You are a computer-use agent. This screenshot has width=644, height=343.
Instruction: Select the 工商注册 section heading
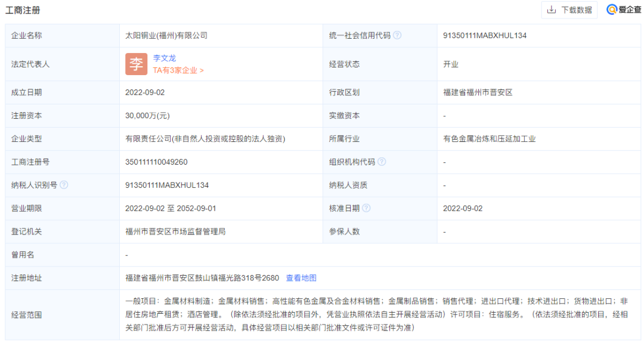tap(23, 10)
